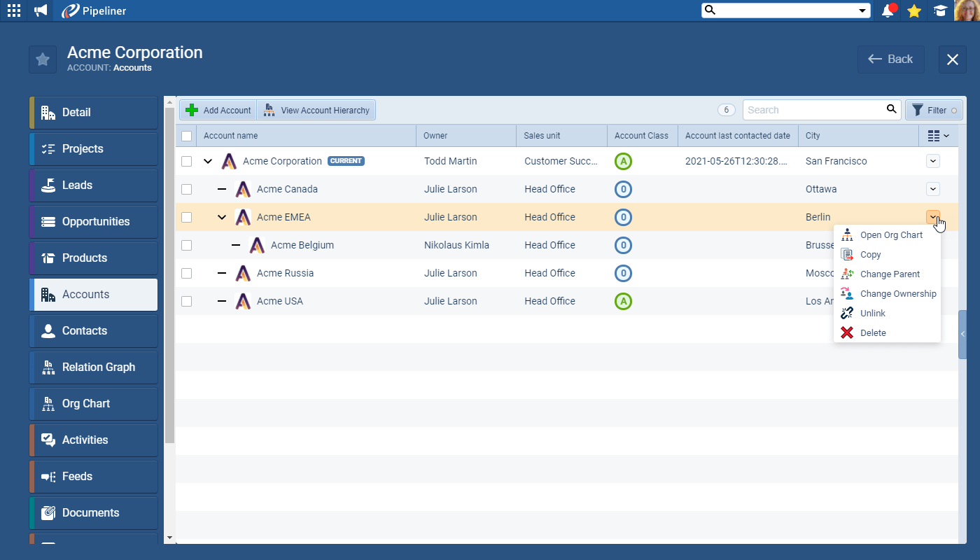
Task: Check the checkbox for the Acme Canada row
Action: [x=186, y=189]
